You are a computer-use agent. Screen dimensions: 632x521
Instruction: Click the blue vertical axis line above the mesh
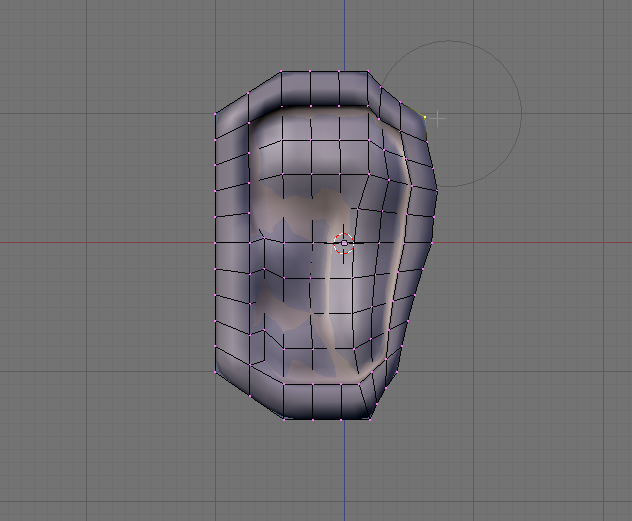[x=344, y=34]
